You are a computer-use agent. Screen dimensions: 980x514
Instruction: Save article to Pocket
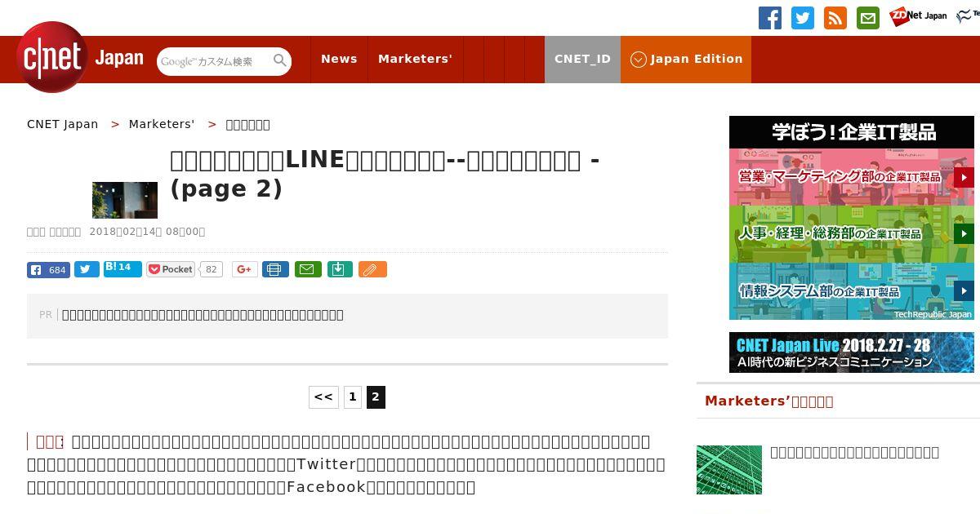[170, 269]
